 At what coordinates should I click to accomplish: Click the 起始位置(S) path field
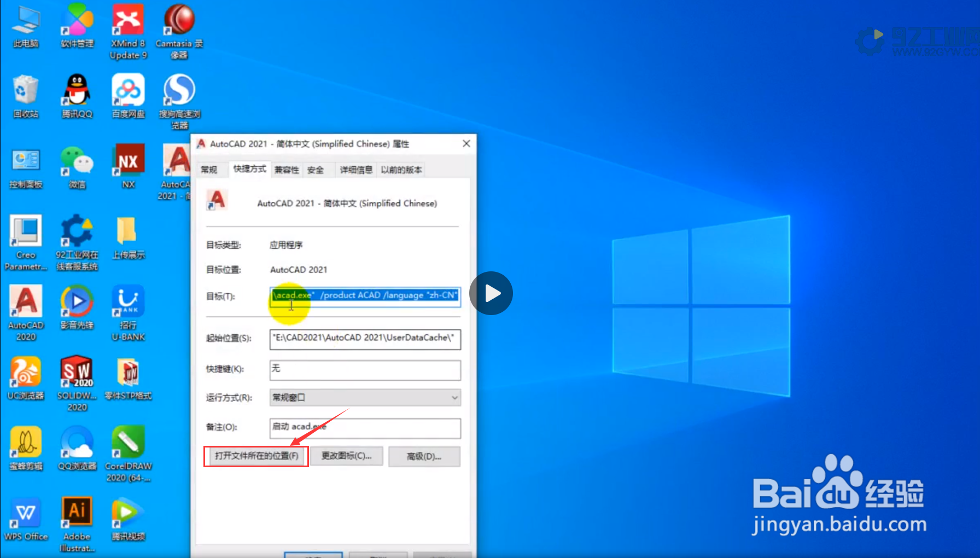point(365,339)
